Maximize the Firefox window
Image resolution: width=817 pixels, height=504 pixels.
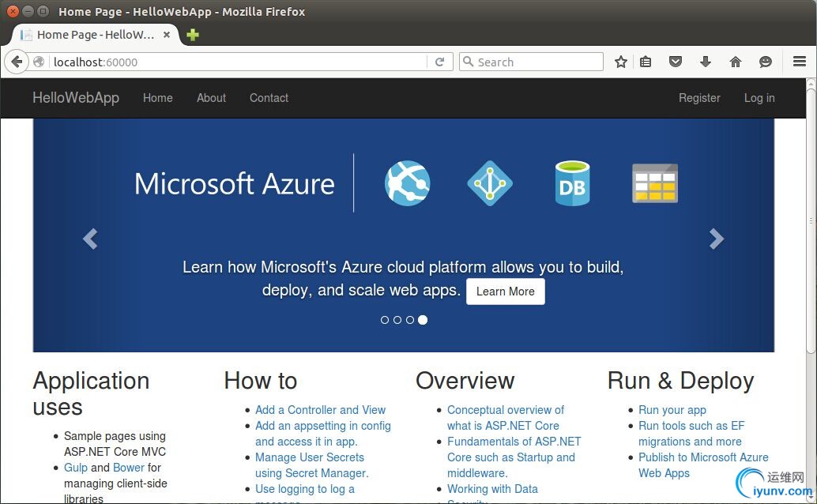(43, 11)
